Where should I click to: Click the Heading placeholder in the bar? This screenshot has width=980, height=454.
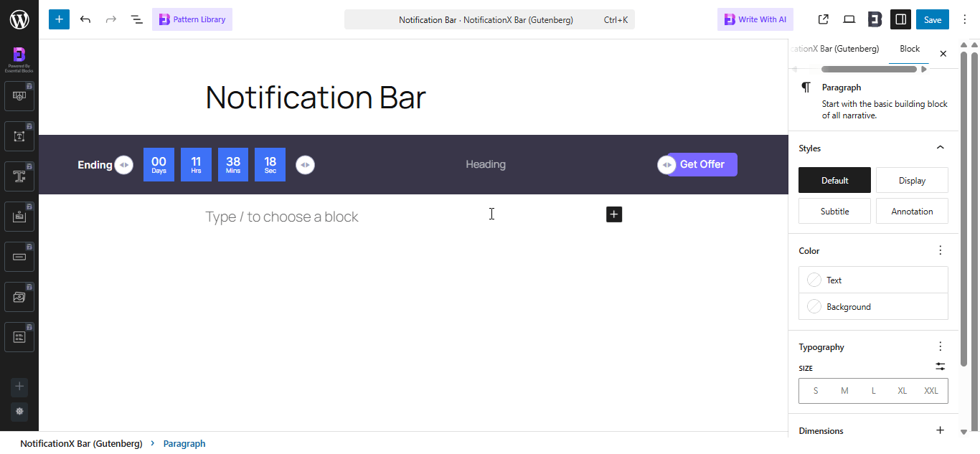coord(486,164)
